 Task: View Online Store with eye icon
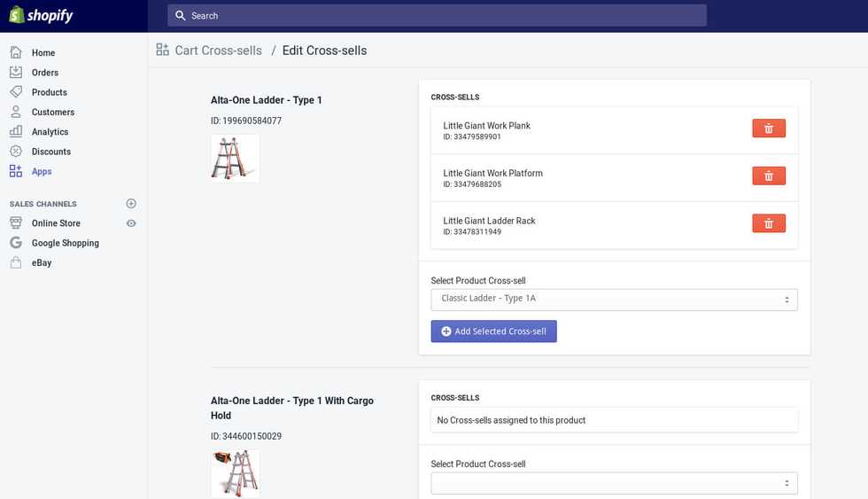(x=131, y=223)
